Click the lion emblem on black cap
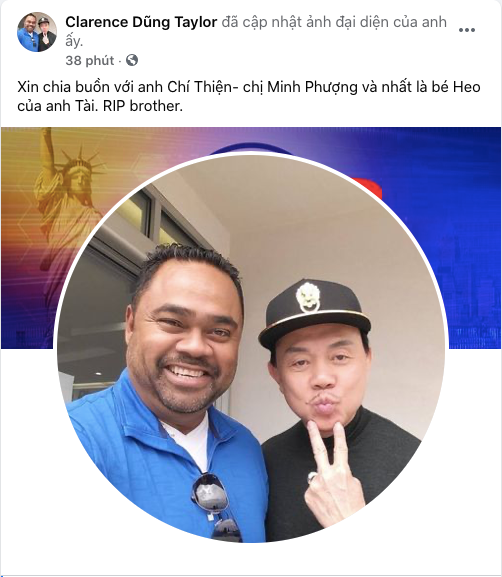Viewport: 502px width, 577px height. tap(308, 297)
